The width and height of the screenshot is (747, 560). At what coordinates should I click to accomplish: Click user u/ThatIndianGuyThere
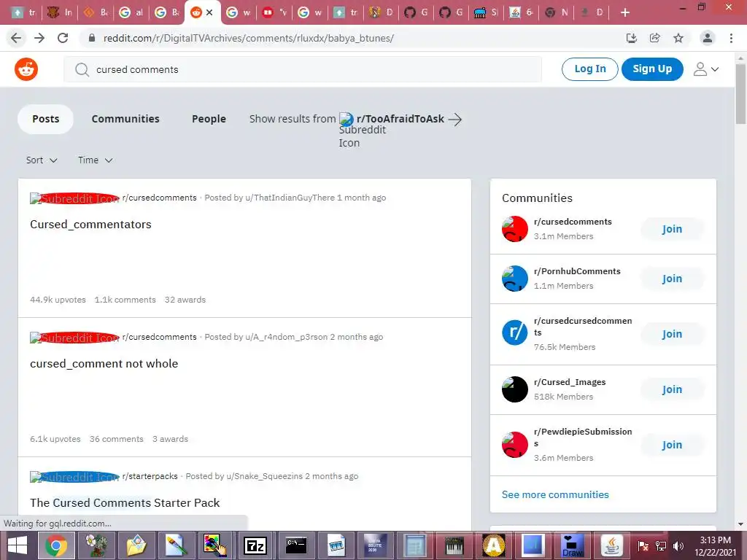click(290, 198)
